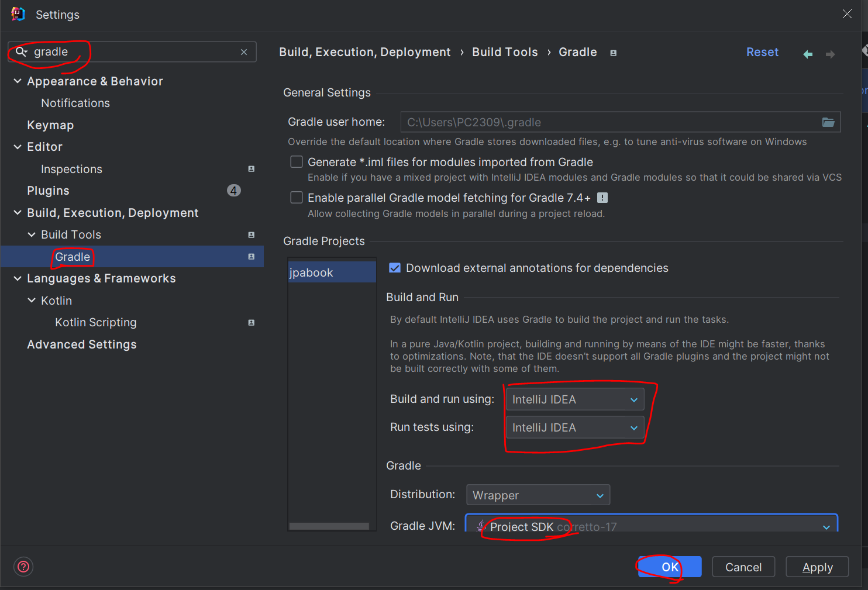Click Build, Execution, Deployment breadcrumb
The height and width of the screenshot is (590, 868).
click(x=365, y=52)
